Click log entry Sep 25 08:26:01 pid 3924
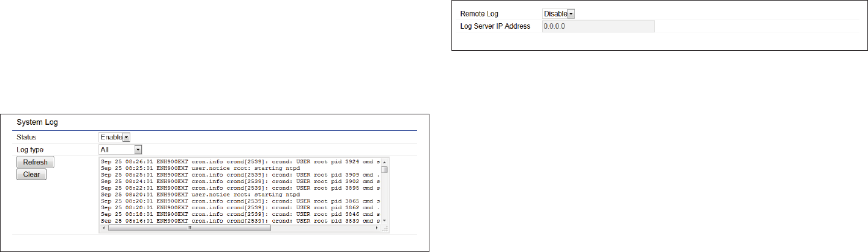The width and height of the screenshot is (868, 252). pos(240,161)
